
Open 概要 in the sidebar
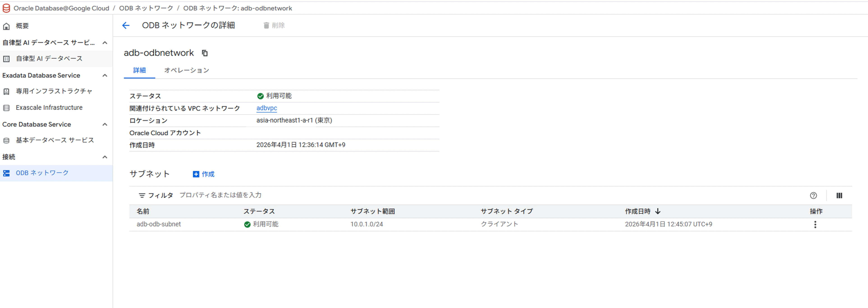point(56,26)
